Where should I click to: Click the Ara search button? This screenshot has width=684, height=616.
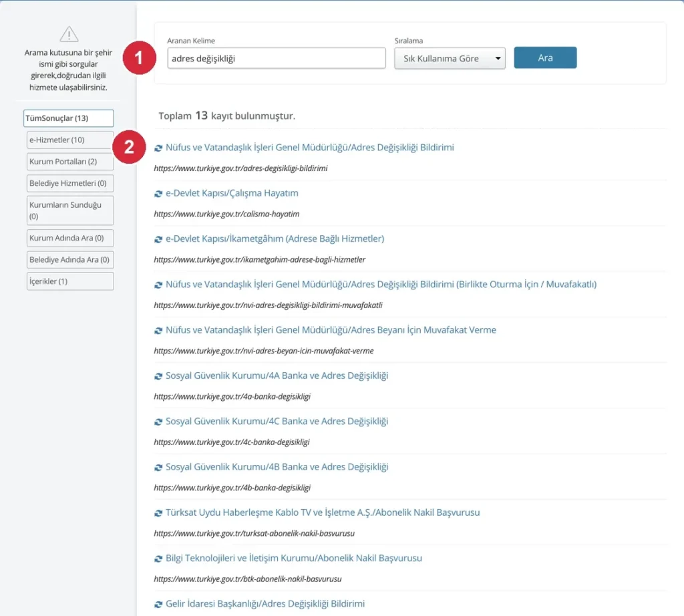click(x=545, y=57)
